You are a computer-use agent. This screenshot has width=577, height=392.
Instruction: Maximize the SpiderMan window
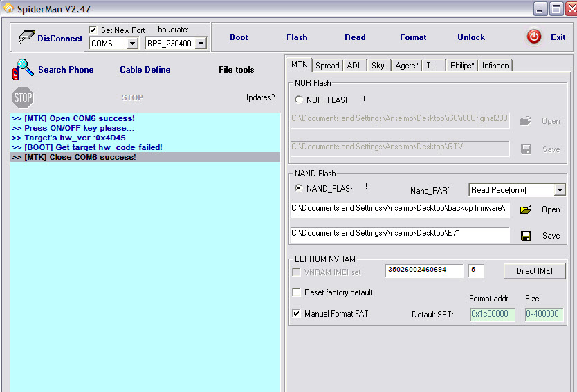coord(556,8)
